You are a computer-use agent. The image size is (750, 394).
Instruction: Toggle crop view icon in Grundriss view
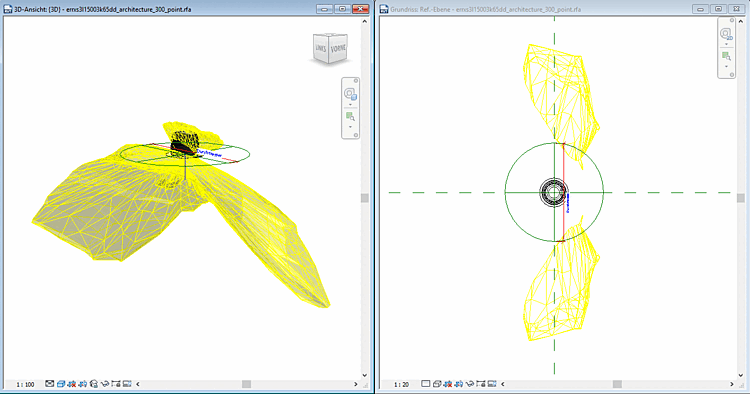pos(481,383)
